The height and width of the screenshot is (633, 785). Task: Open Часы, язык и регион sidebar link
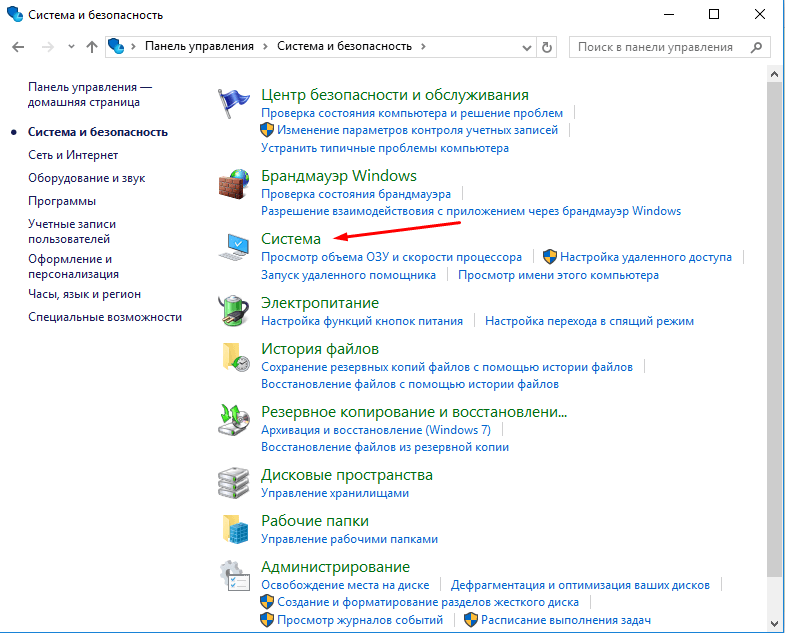click(85, 294)
